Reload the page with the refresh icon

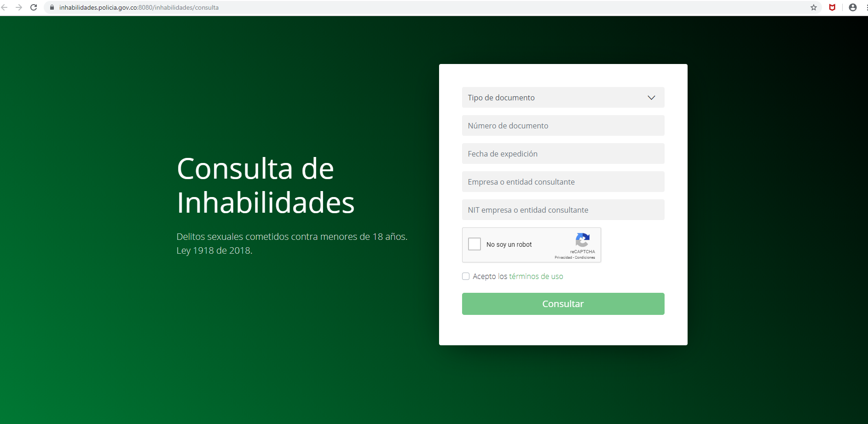[x=33, y=7]
